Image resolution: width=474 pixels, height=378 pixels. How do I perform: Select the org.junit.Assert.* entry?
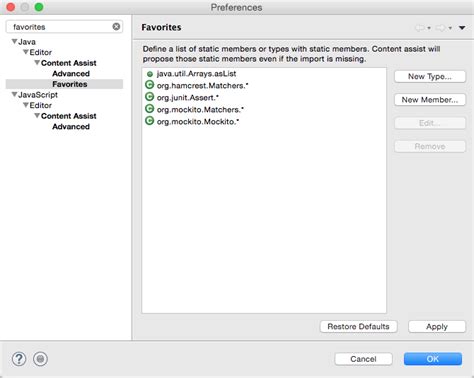pos(188,97)
